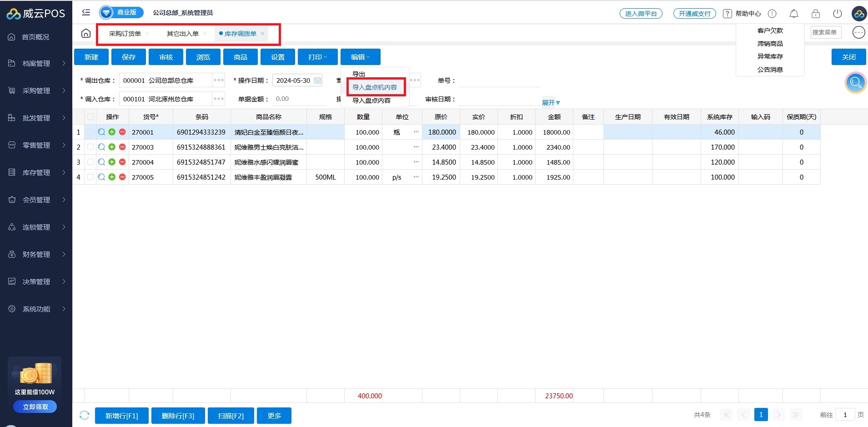Open the notification bell icon
868x427 pixels.
click(793, 14)
